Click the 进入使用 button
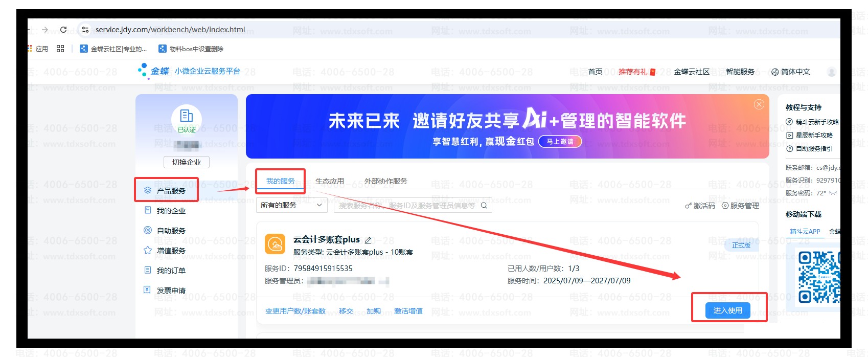This screenshot has height=357, width=868. (727, 310)
